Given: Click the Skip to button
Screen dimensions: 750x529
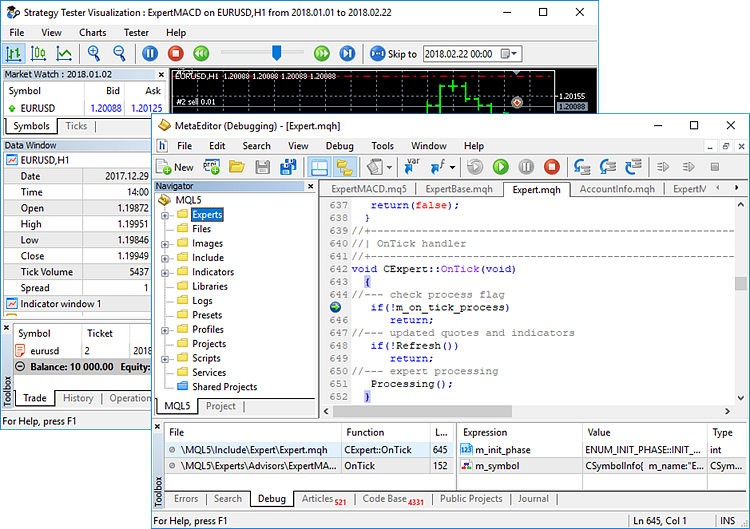Looking at the screenshot, I should pyautogui.click(x=394, y=54).
